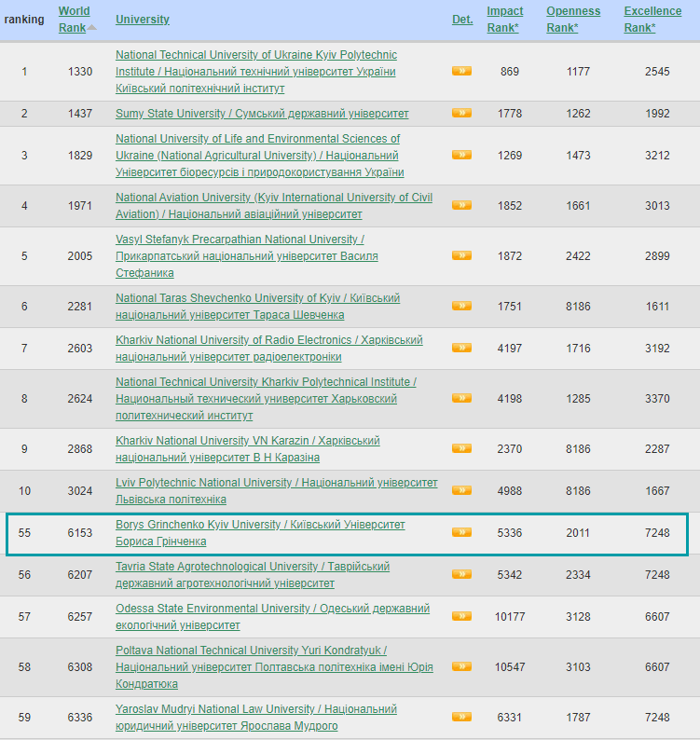Image resolution: width=700 pixels, height=740 pixels.
Task: Open details icon for Taras Shevchenko University row
Action: click(460, 306)
